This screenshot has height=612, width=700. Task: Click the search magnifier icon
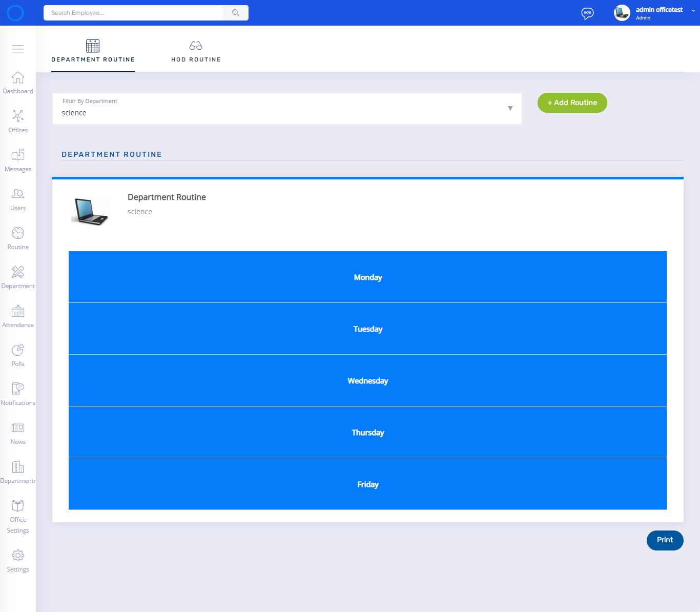pyautogui.click(x=236, y=13)
